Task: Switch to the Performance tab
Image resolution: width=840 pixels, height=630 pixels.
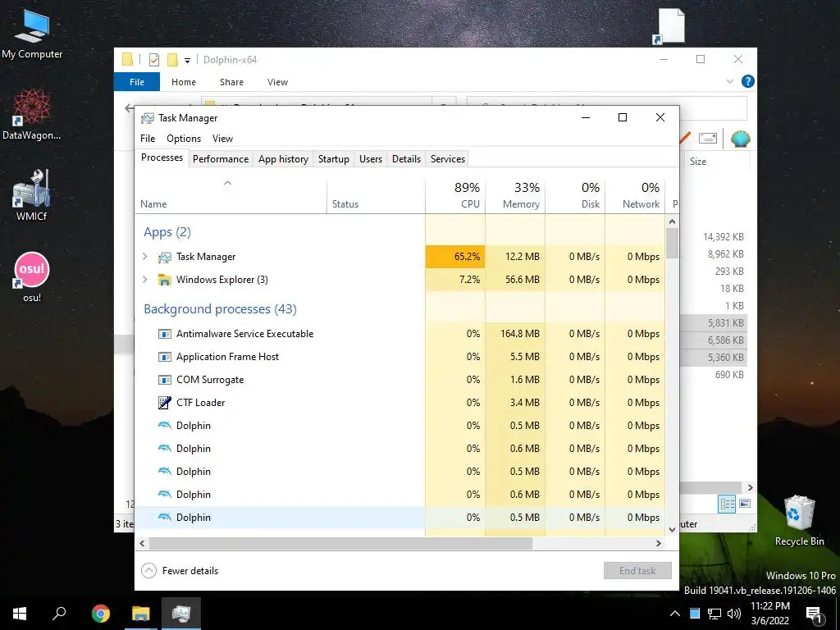Action: click(x=221, y=159)
